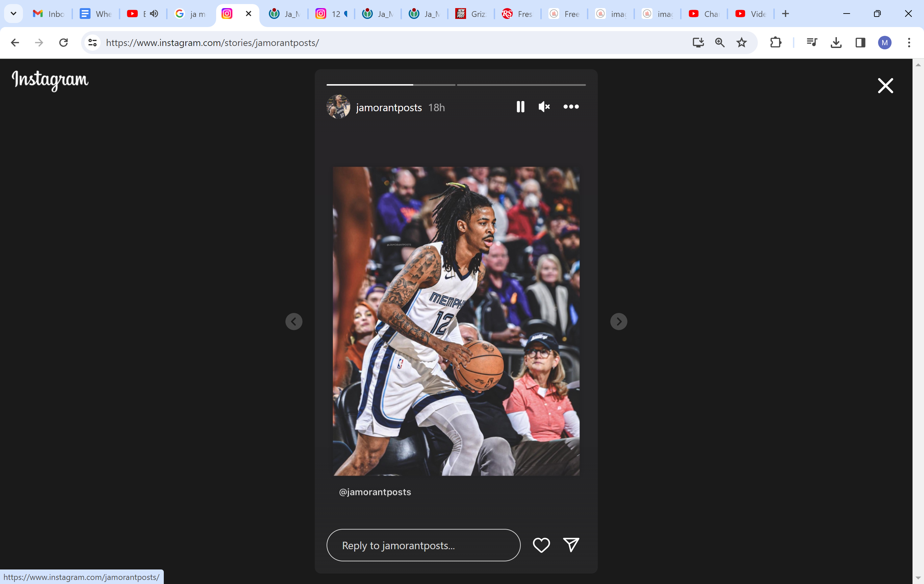Tap the @jamorantposts mention below the photo
924x584 pixels.
(375, 492)
